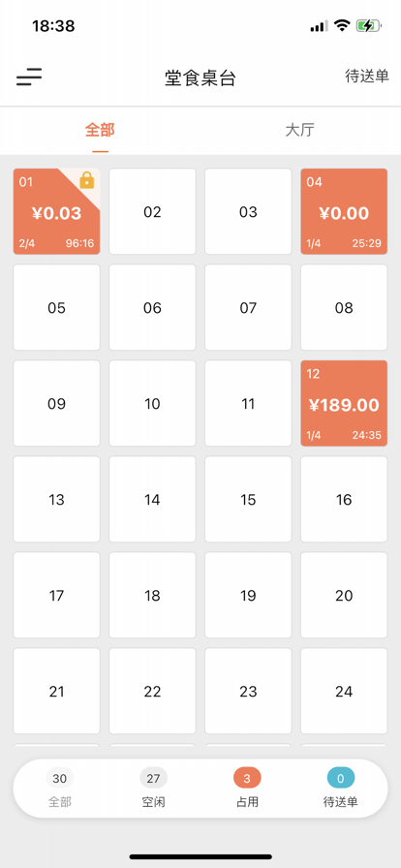Switch to the 全部 tab

(x=101, y=131)
